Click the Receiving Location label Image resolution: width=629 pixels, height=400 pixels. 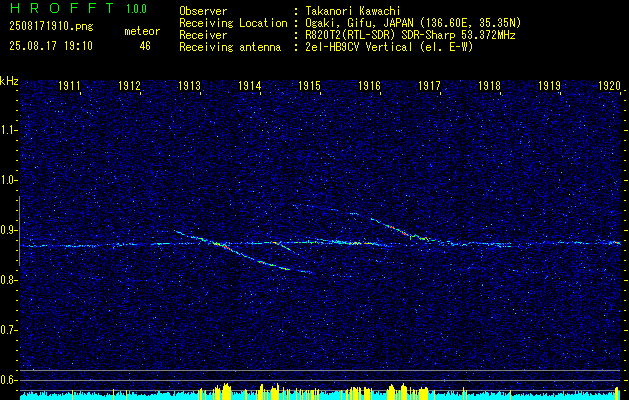233,23
